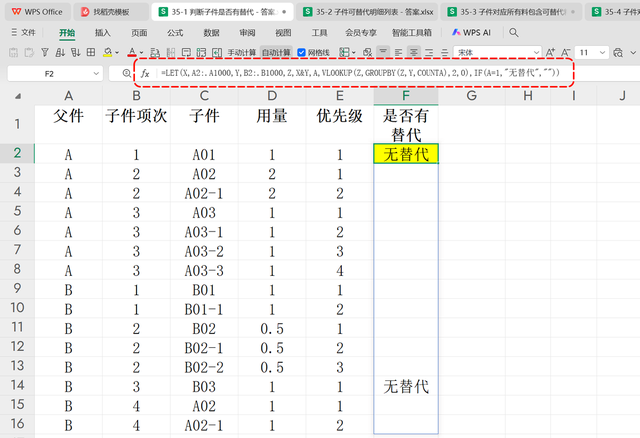Switch to the 35-4 document tab
This screenshot has width=640, height=438.
615,12
